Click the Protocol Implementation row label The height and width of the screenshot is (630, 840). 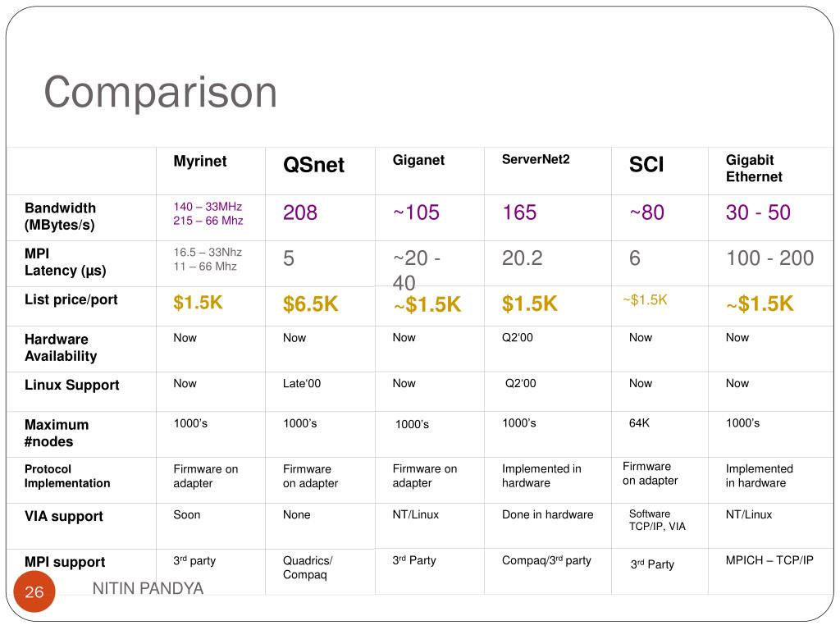pyautogui.click(x=67, y=476)
